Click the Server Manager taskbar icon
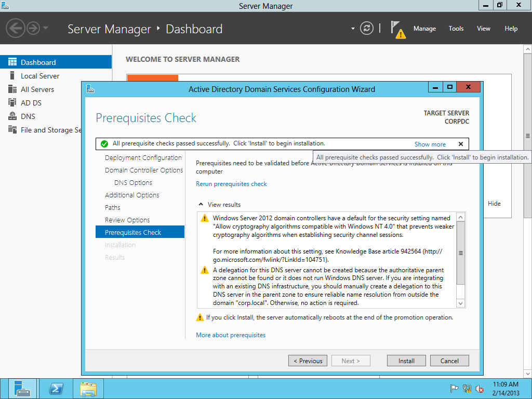This screenshot has width=532, height=399. tap(22, 389)
